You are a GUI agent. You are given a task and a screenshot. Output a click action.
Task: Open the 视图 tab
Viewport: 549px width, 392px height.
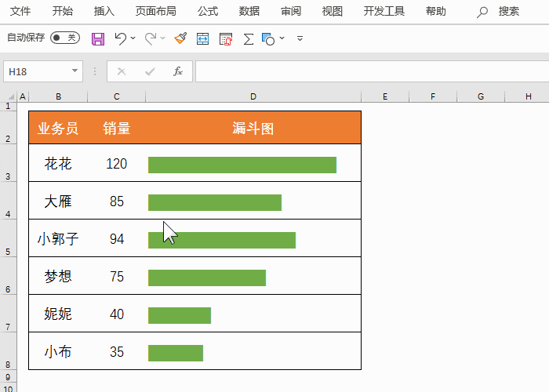point(333,11)
